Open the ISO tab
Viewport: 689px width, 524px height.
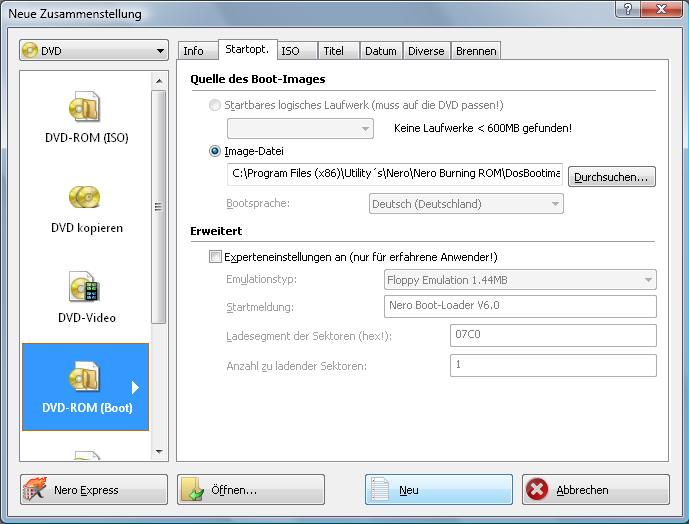297,51
